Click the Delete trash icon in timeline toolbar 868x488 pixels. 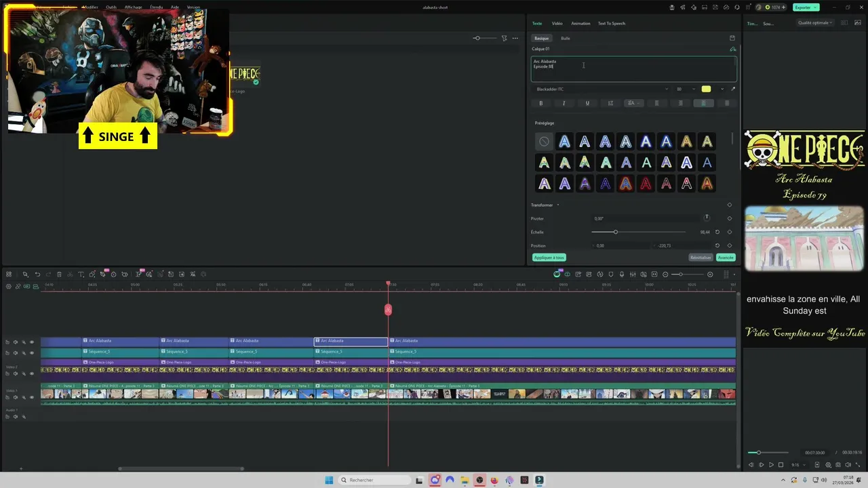(x=59, y=274)
